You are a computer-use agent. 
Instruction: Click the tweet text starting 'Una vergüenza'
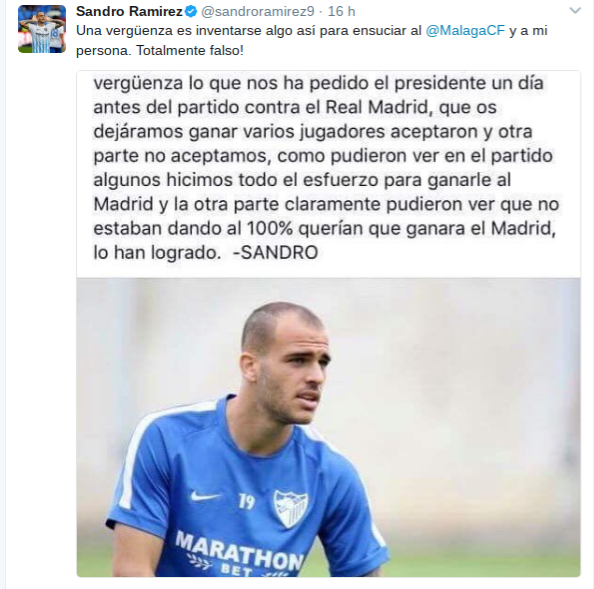pos(312,40)
